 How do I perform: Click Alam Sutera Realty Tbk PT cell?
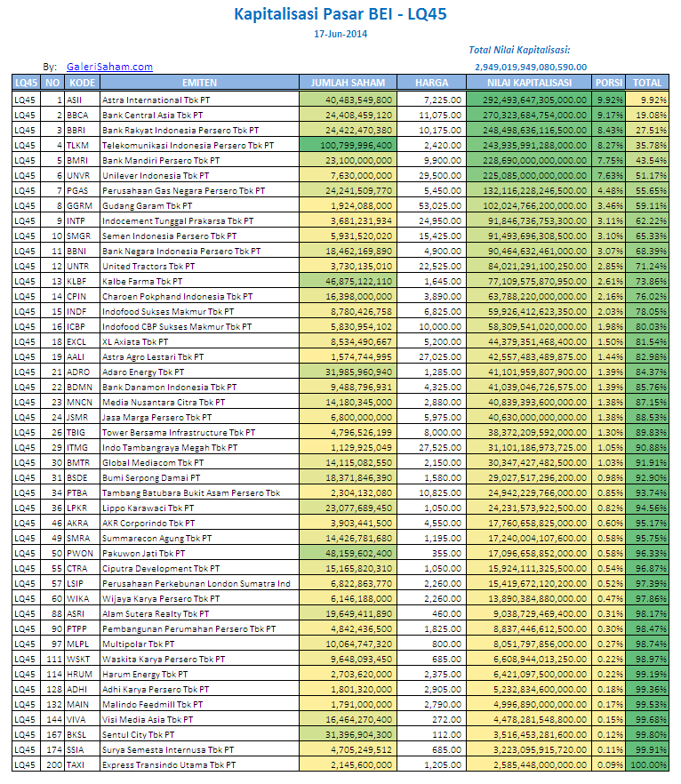[x=199, y=614]
